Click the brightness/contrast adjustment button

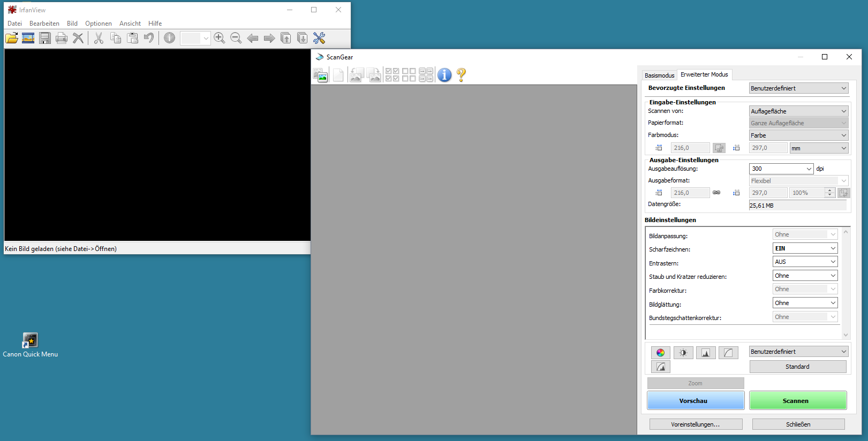coord(683,353)
